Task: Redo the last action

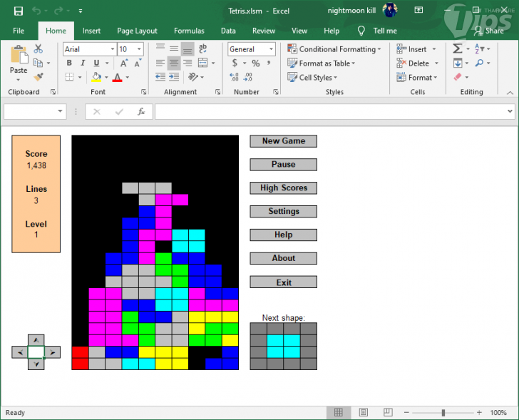Action: 58,11
